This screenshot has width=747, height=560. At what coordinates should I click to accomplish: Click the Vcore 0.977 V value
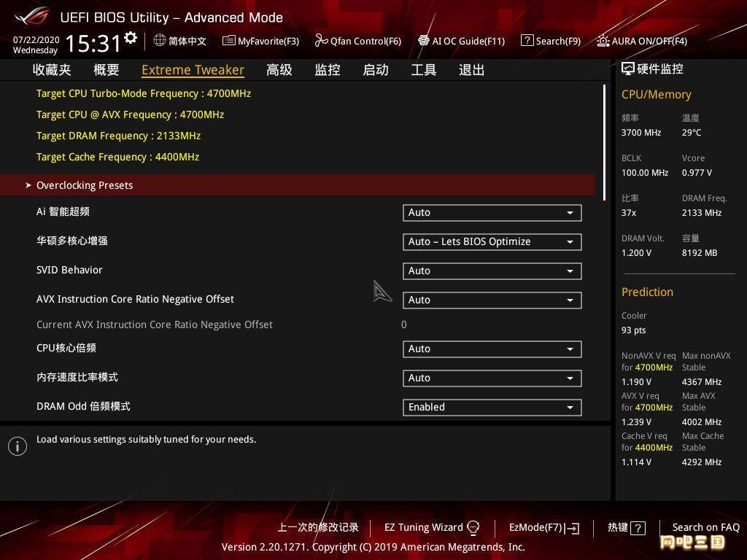697,172
